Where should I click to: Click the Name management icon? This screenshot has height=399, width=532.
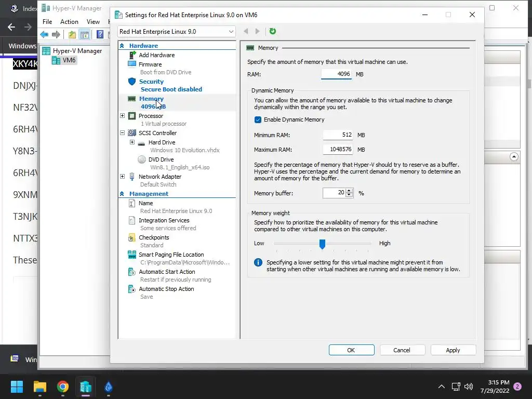point(132,203)
